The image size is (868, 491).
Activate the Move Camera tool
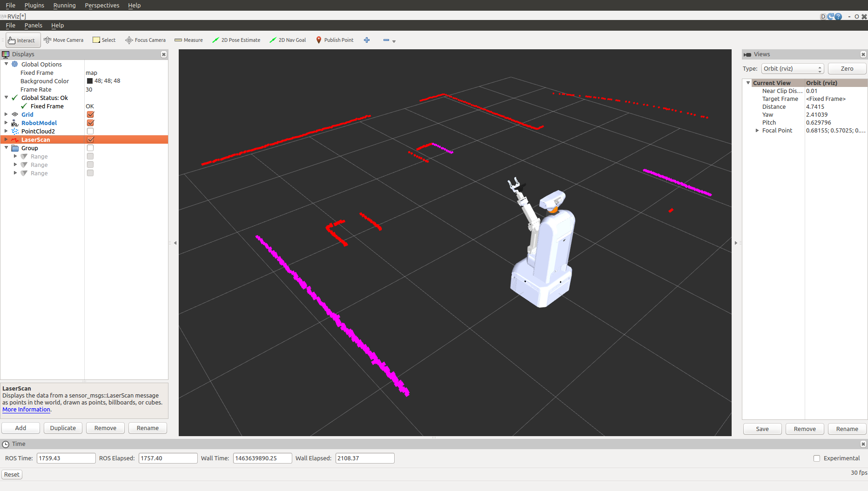coord(63,40)
